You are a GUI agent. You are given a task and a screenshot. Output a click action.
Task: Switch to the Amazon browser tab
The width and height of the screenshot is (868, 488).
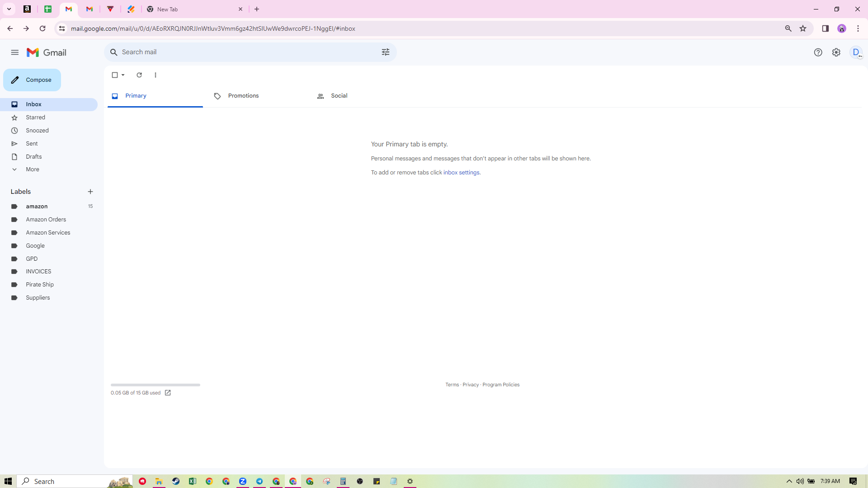[x=27, y=9]
